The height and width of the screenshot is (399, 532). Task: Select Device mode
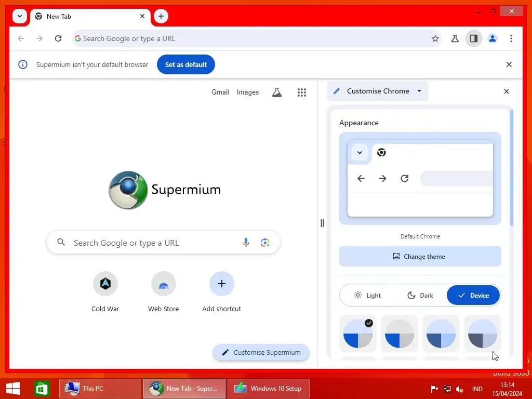(x=473, y=296)
